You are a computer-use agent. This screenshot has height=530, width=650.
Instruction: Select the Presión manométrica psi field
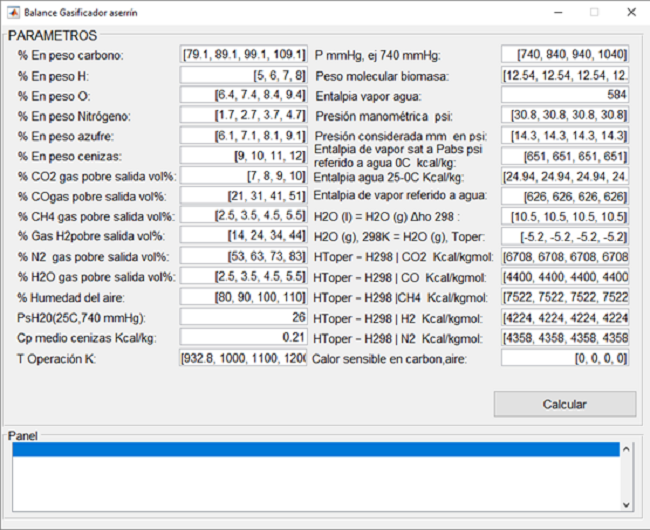pos(565,116)
